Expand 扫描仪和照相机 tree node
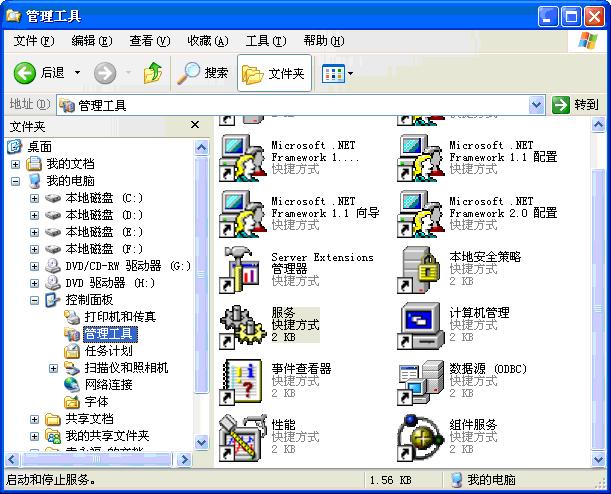 tap(53, 368)
